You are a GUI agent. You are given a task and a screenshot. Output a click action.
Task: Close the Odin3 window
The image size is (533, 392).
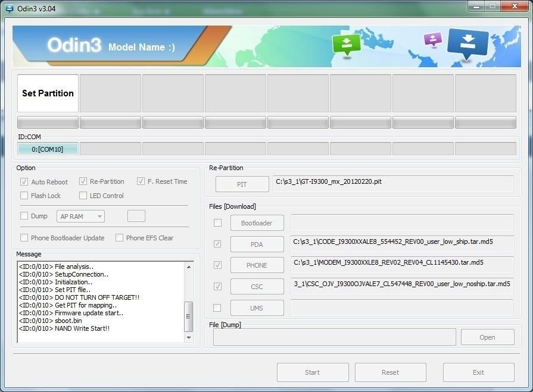515,7
